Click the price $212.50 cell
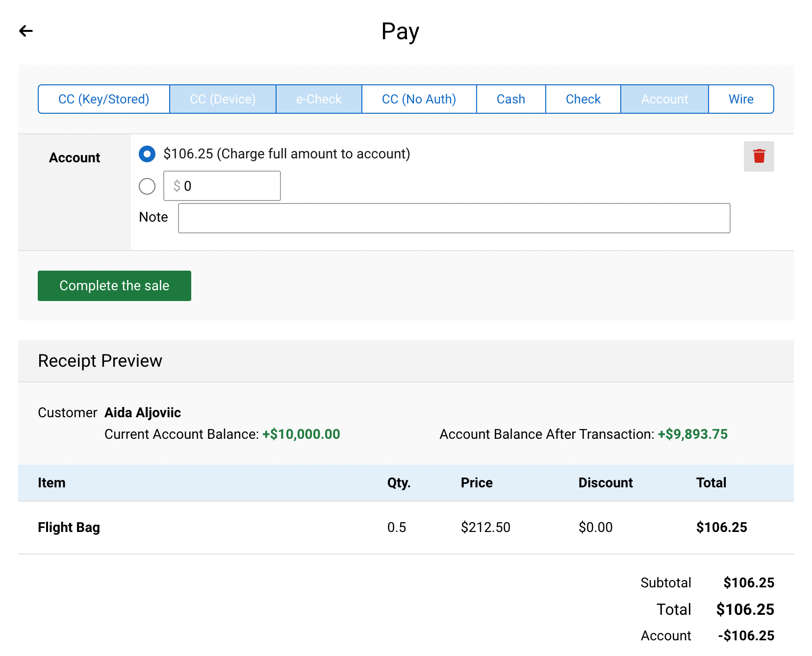Screen dimensions: 812x656 [485, 528]
